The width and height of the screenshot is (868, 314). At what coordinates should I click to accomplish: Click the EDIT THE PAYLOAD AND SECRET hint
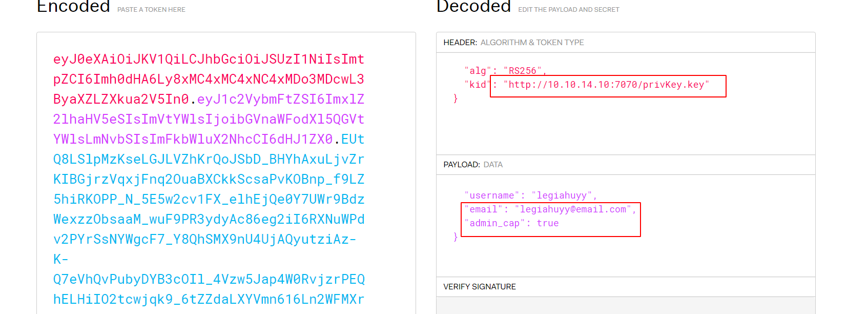pyautogui.click(x=569, y=10)
